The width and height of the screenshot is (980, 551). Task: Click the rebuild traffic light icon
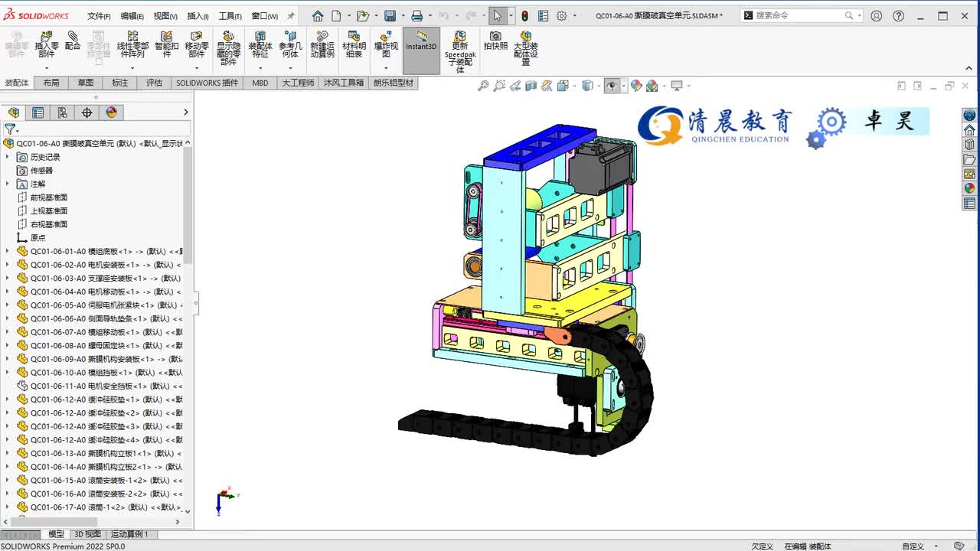point(524,15)
